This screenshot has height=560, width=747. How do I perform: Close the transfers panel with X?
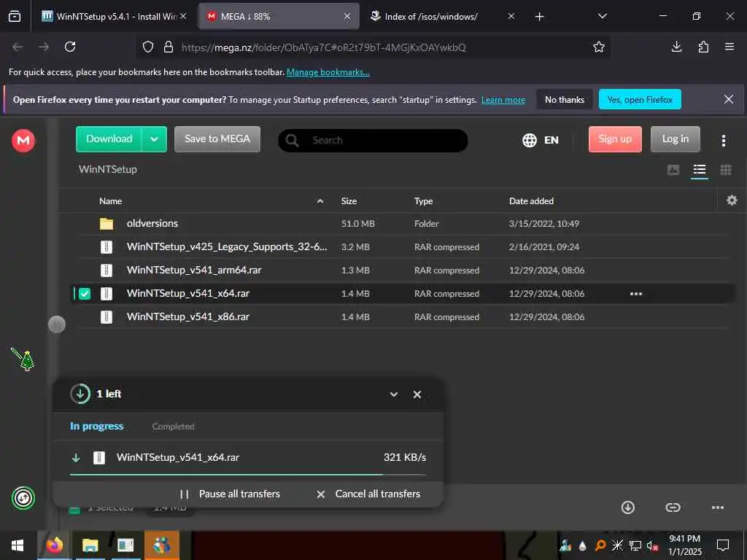click(x=417, y=394)
